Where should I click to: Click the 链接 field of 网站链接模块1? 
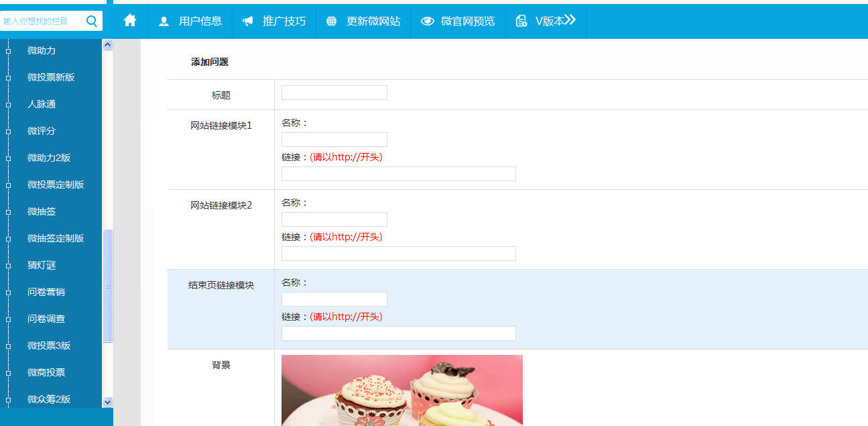pos(399,174)
